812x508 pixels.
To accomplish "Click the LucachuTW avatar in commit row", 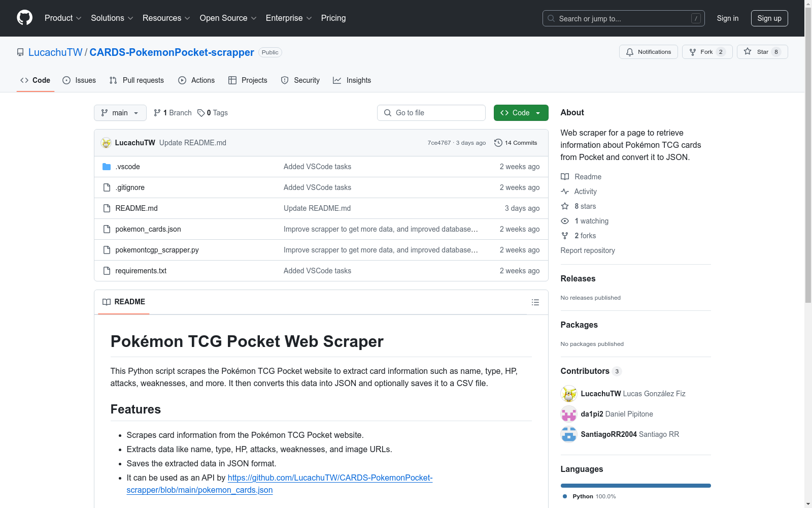I will 106,143.
